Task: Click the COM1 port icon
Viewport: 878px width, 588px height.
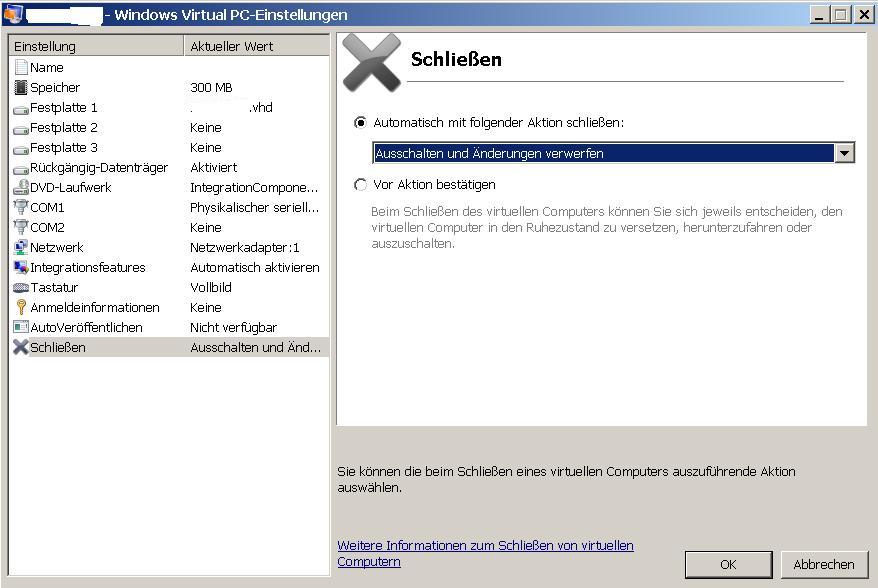Action: coord(21,207)
